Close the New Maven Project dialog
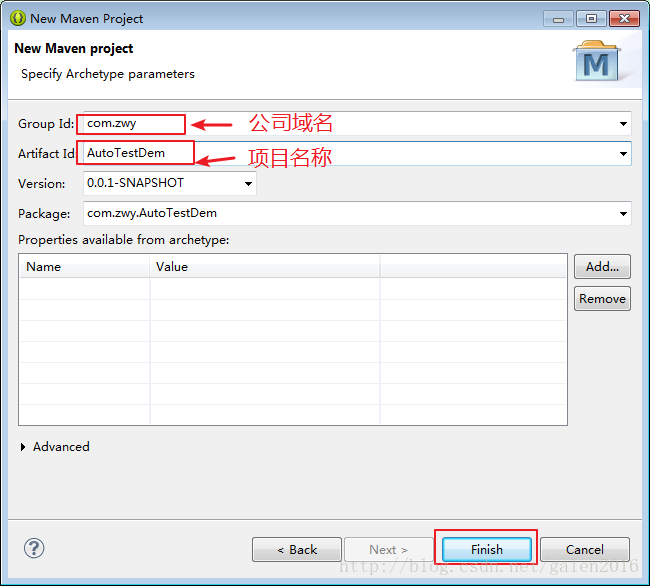Image resolution: width=650 pixels, height=586 pixels. click(624, 19)
